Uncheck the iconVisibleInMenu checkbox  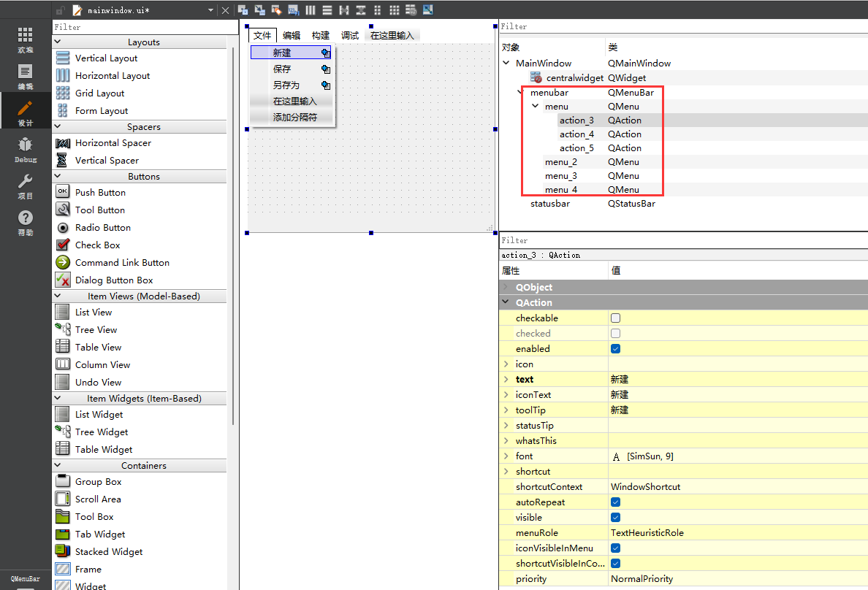(x=615, y=548)
